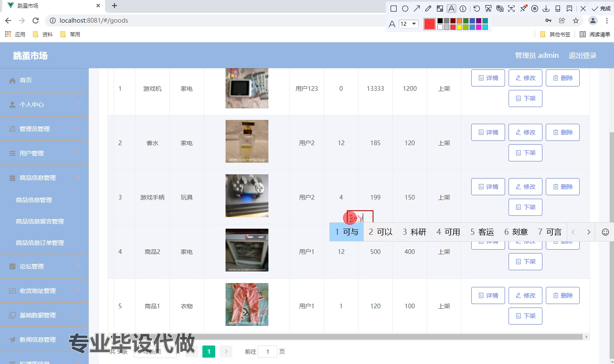Save the screenshot with download icon
The image size is (614, 364).
pyautogui.click(x=546, y=9)
